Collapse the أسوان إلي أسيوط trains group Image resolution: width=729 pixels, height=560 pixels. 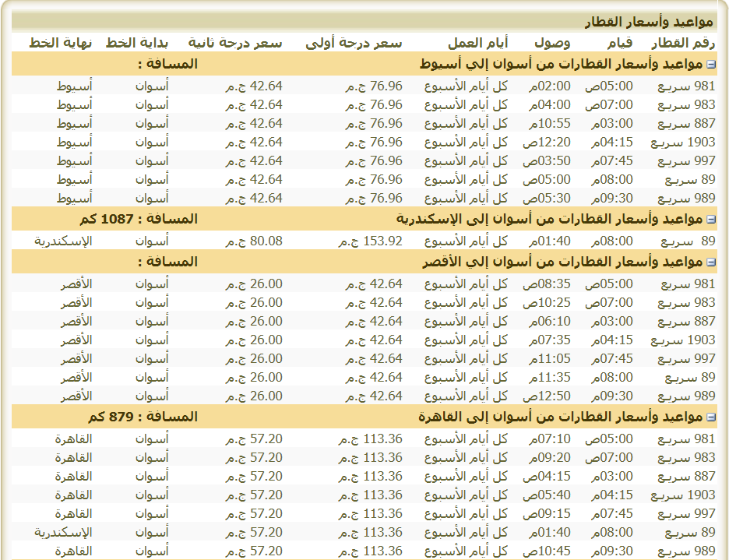(x=711, y=65)
